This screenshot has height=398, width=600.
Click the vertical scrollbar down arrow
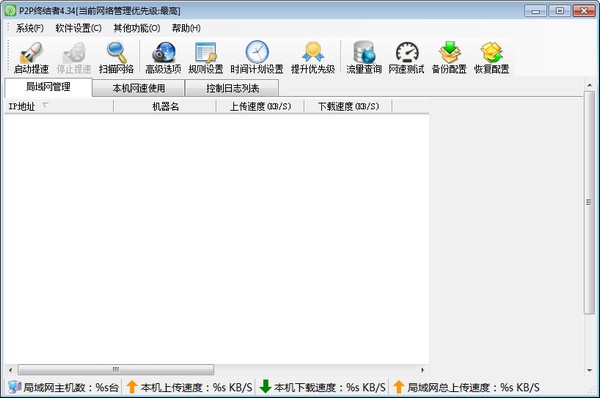pyautogui.click(x=589, y=370)
